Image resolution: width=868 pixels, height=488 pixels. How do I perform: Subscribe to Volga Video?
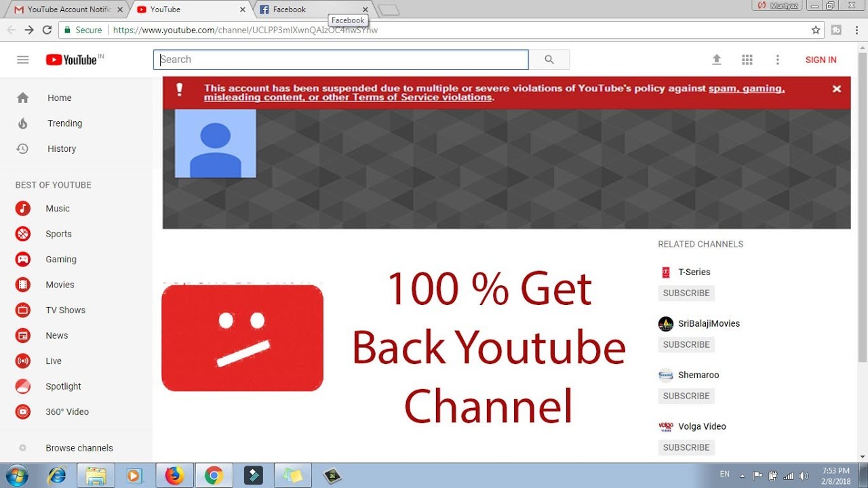[686, 448]
